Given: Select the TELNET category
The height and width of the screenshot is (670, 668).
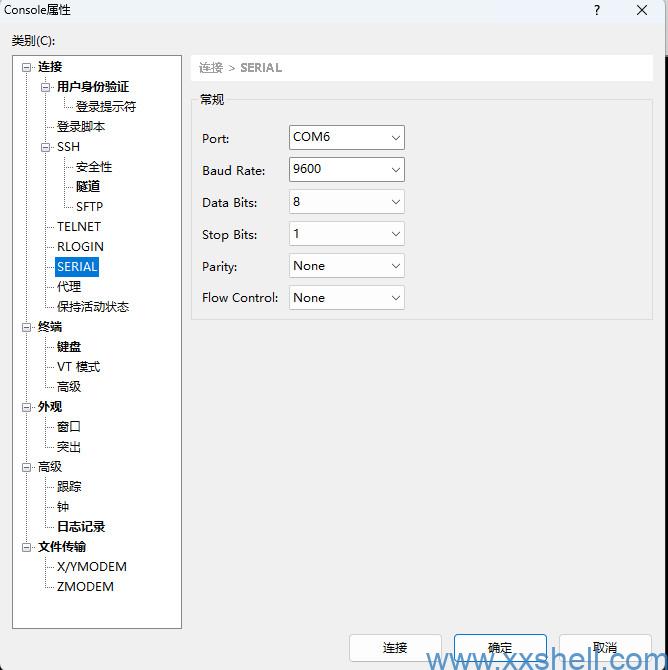Looking at the screenshot, I should [x=78, y=227].
